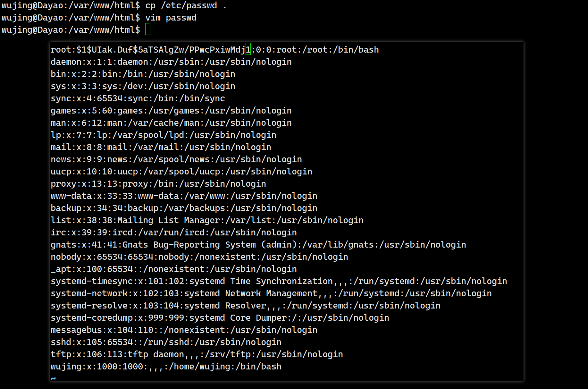Click the systemd-coredump entry line

[220, 318]
